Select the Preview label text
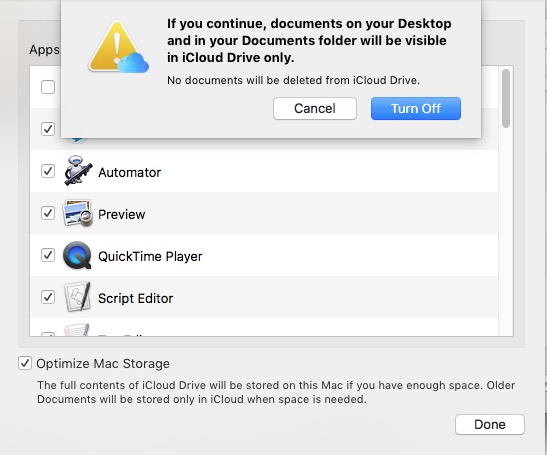 click(x=121, y=214)
